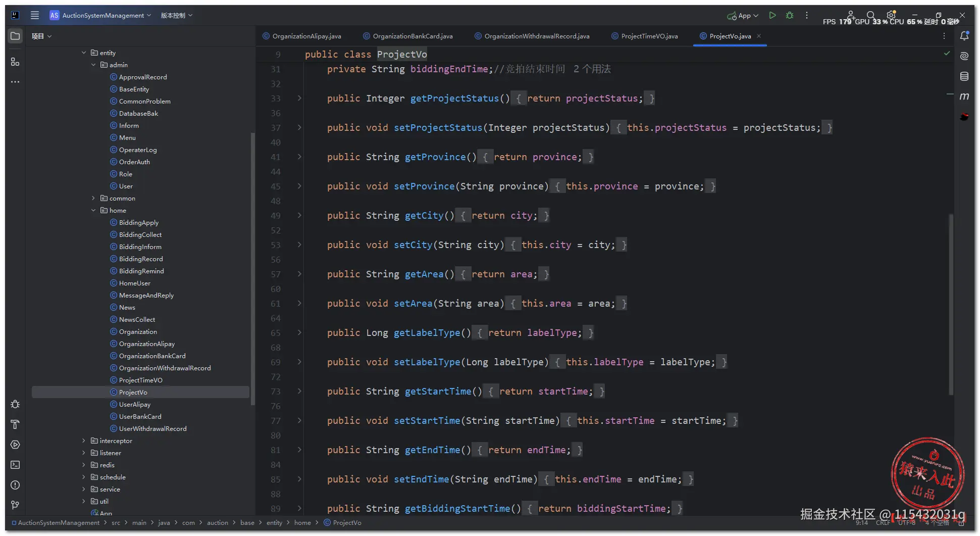Run the App configuration
Viewport: 980px width, 536px height.
(x=772, y=15)
